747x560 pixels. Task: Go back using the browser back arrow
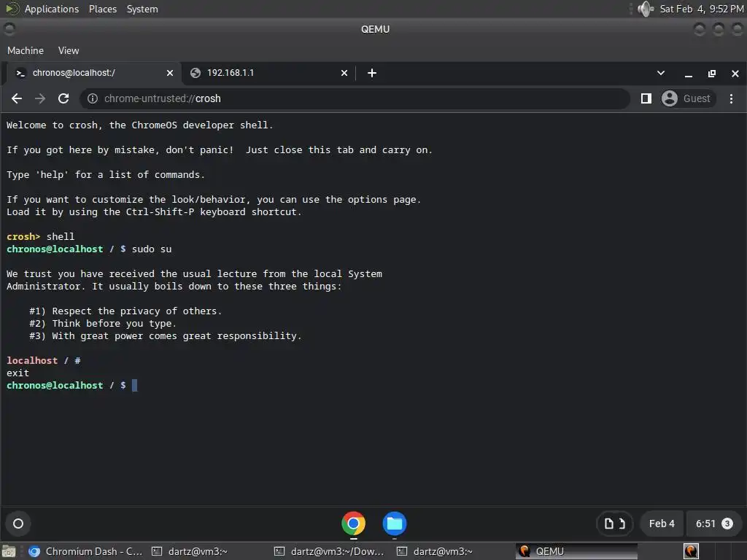point(17,98)
